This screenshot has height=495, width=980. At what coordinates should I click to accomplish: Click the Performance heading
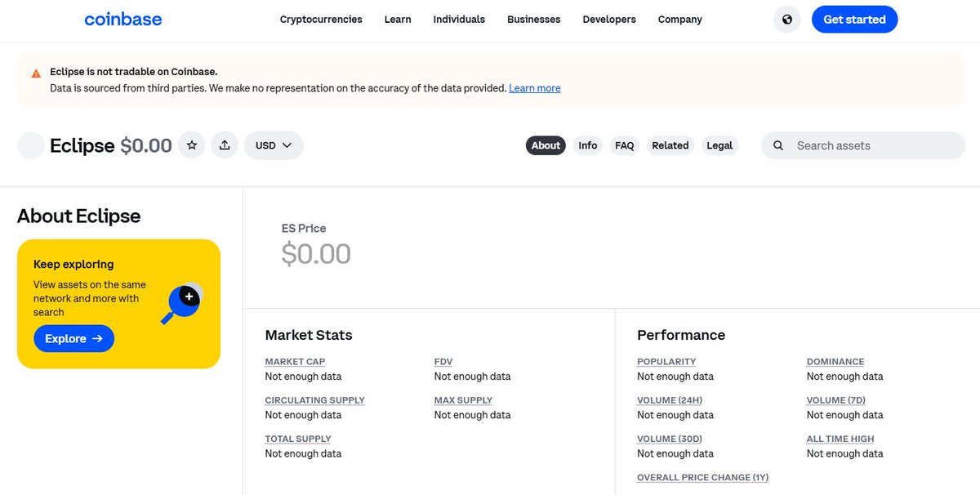click(x=681, y=335)
